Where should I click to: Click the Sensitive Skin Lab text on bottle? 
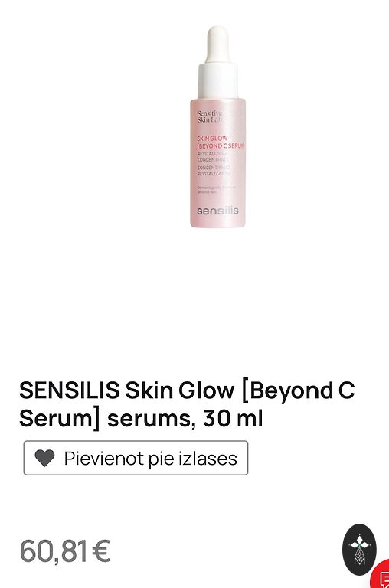pos(210,116)
